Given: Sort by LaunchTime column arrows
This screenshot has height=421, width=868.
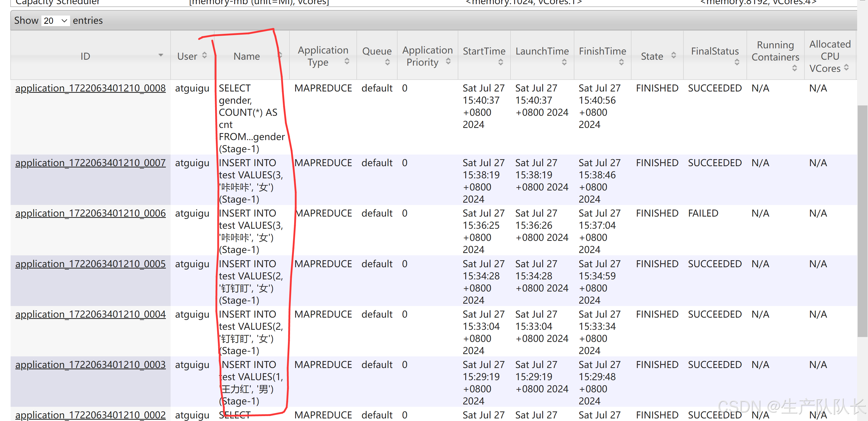Looking at the screenshot, I should (x=564, y=62).
